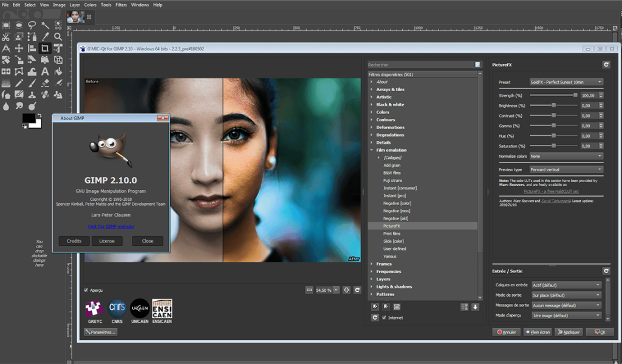Click the License button in About GIMP
The height and width of the screenshot is (364, 622).
pyautogui.click(x=107, y=241)
